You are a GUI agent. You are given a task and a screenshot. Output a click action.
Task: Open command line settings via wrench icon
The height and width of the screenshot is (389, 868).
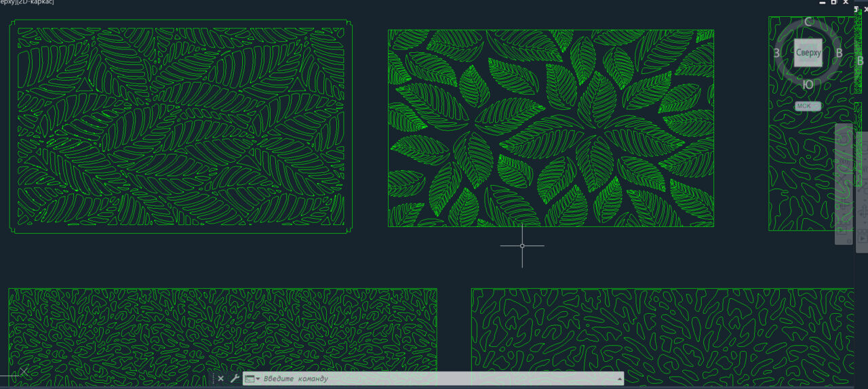[235, 379]
